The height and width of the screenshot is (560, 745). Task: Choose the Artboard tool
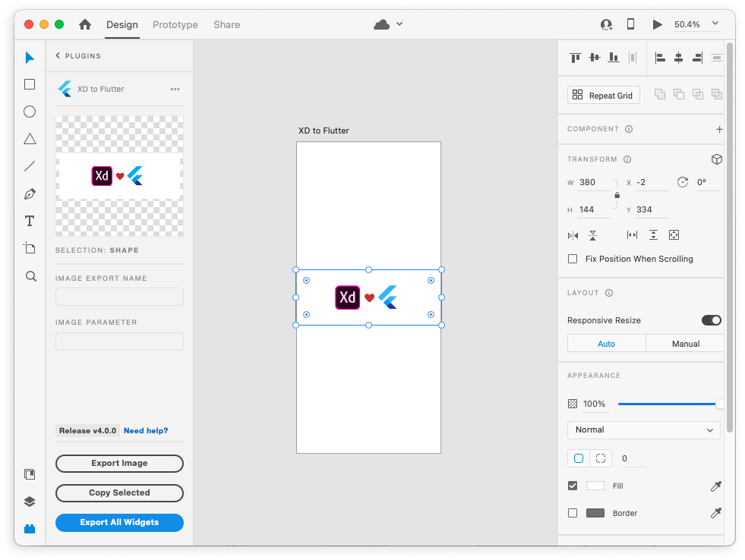30,248
